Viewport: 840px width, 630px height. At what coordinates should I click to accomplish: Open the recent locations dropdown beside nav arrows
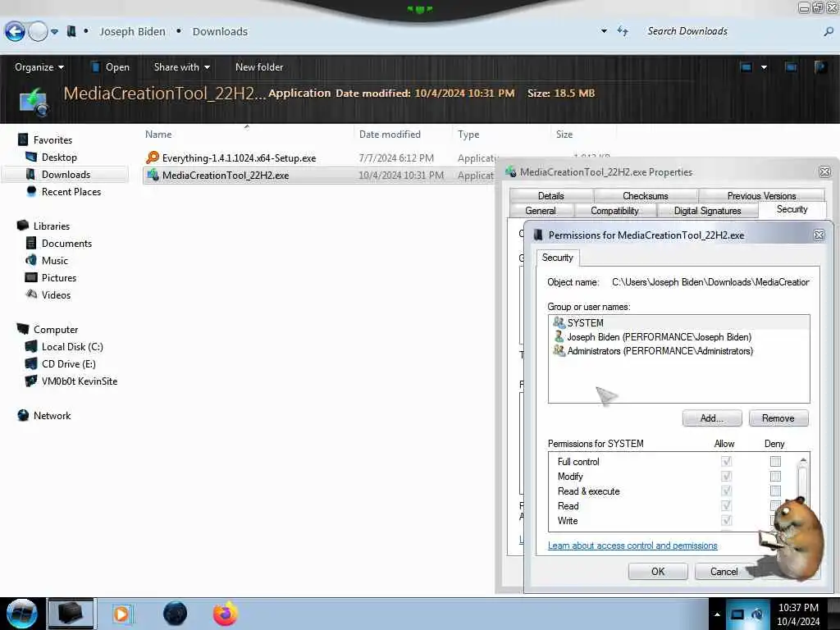(55, 32)
